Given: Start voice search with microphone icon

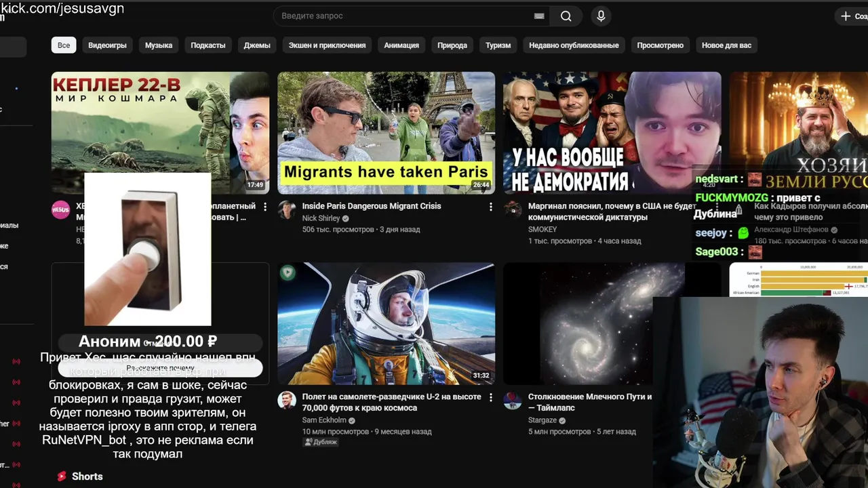Looking at the screenshot, I should click(601, 16).
